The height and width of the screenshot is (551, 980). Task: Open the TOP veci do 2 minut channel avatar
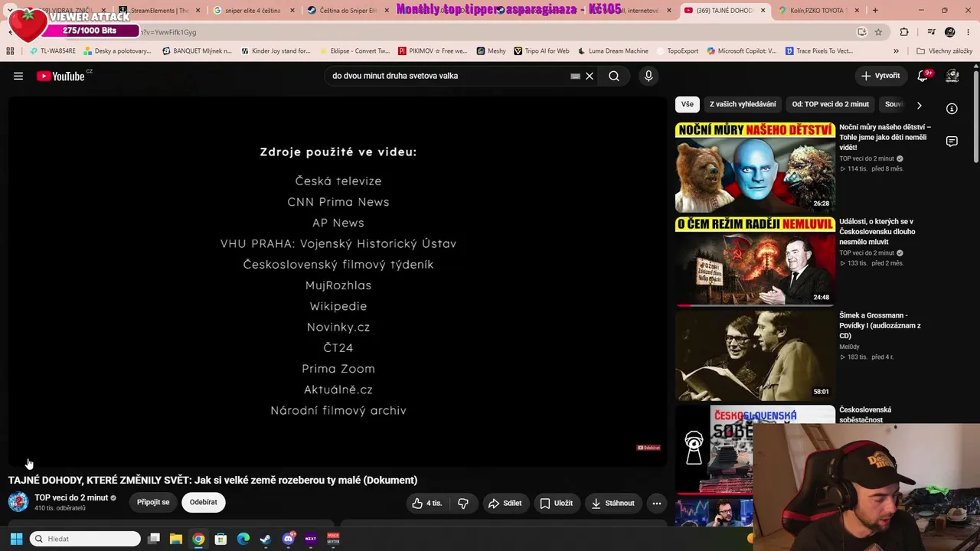click(18, 502)
